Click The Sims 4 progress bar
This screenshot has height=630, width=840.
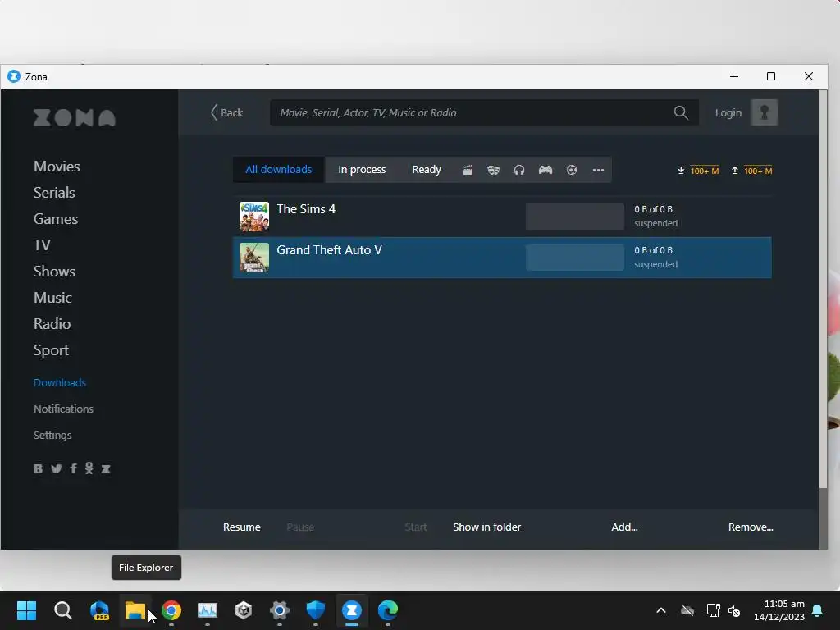(575, 217)
